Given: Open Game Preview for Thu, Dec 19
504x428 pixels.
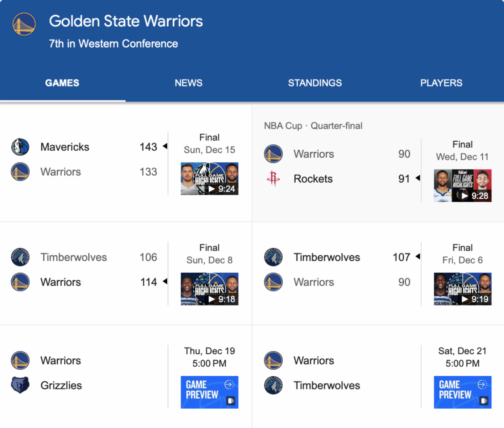Looking at the screenshot, I should (210, 392).
